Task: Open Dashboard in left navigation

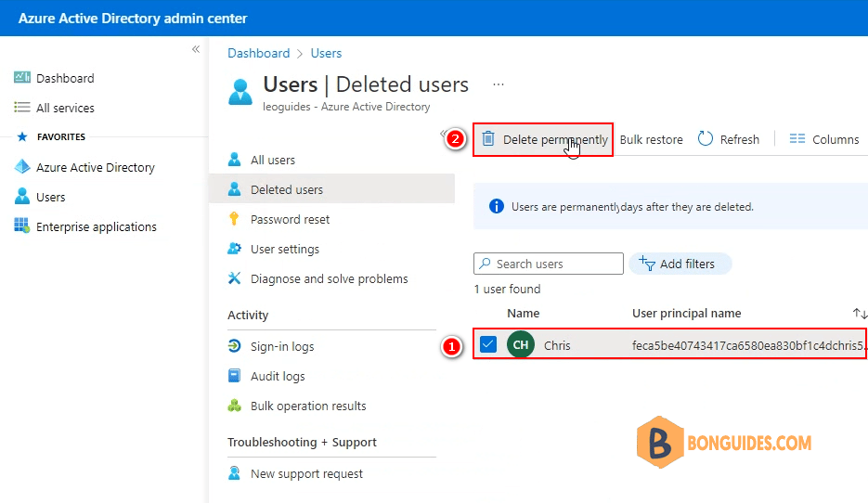Action: click(65, 78)
